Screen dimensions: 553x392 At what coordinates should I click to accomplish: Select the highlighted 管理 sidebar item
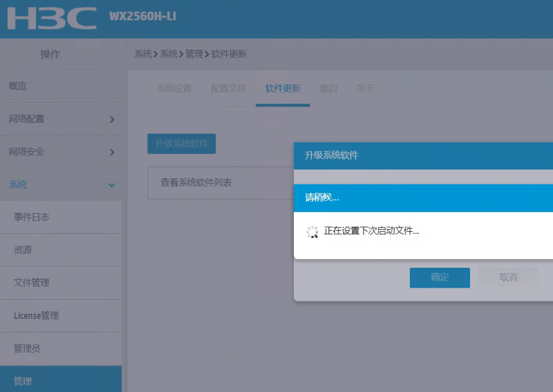pos(61,379)
